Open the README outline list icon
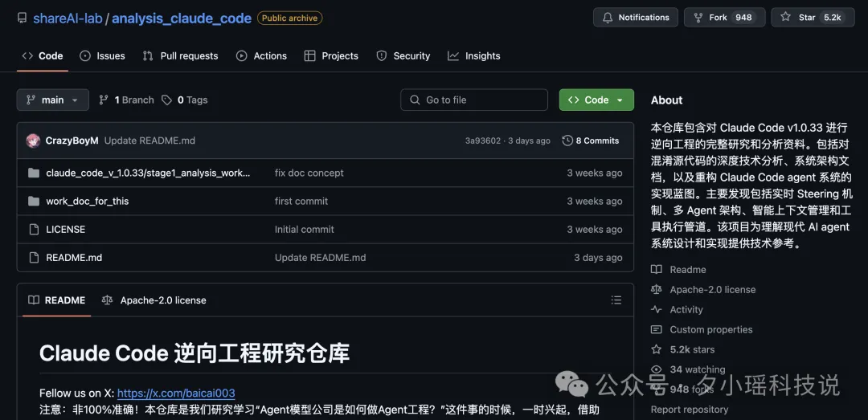 pyautogui.click(x=616, y=300)
